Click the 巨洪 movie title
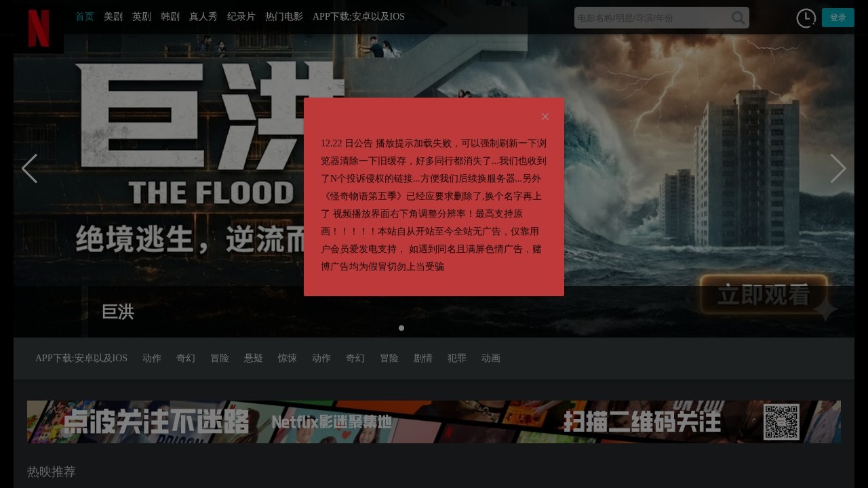This screenshot has width=868, height=488. tap(117, 312)
